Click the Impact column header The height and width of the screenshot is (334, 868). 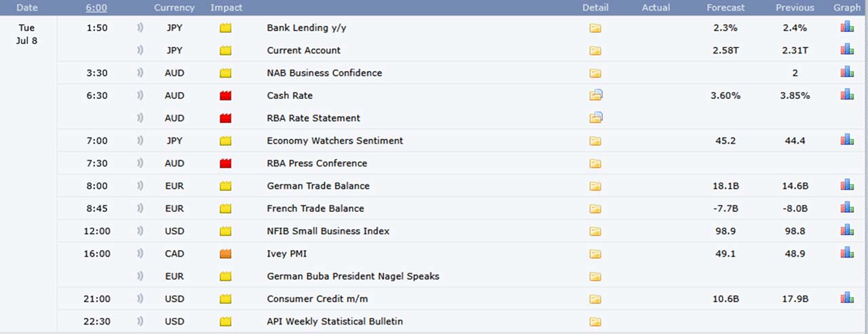[226, 7]
